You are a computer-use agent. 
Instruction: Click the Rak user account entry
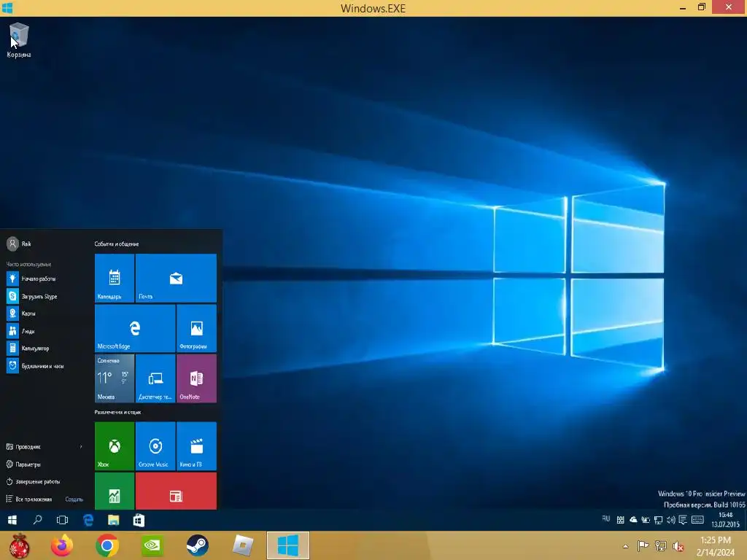[x=19, y=244]
